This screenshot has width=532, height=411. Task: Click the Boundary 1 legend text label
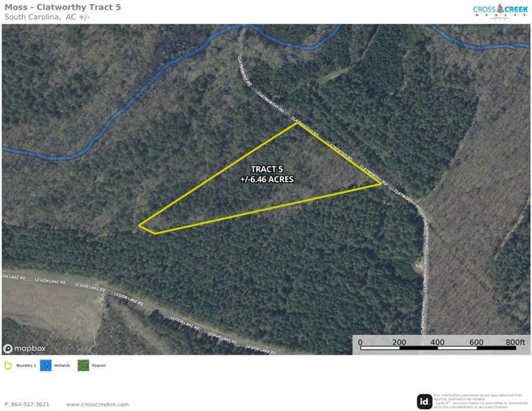pos(26,365)
